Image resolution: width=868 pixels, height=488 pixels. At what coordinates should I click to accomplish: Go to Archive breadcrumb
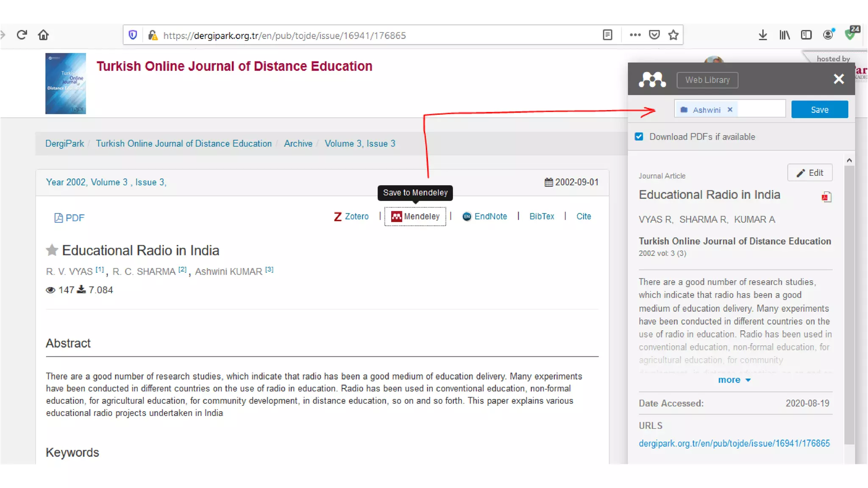coord(298,144)
